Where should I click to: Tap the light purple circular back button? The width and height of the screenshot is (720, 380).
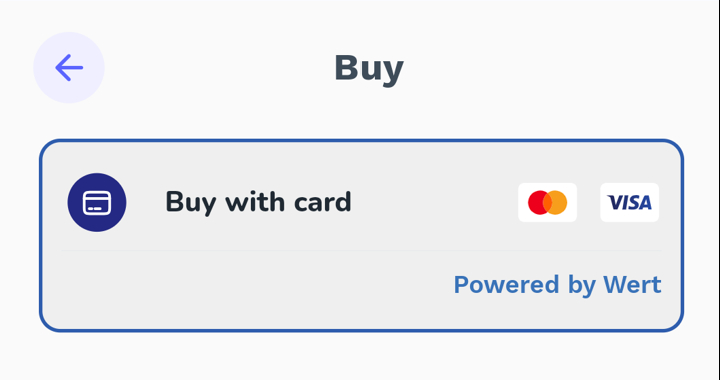click(69, 67)
